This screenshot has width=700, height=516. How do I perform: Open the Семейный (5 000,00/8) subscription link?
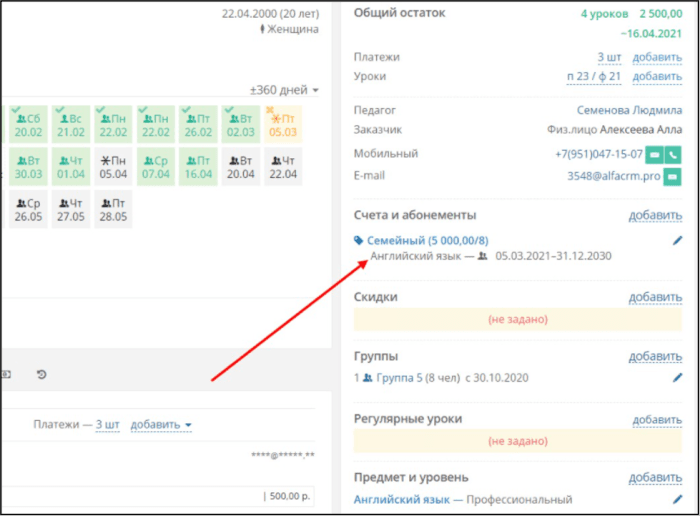tap(428, 241)
